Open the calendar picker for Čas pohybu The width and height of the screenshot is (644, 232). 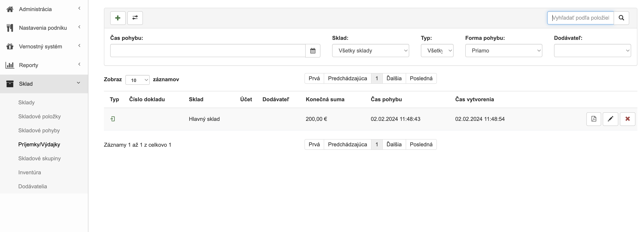click(x=313, y=51)
